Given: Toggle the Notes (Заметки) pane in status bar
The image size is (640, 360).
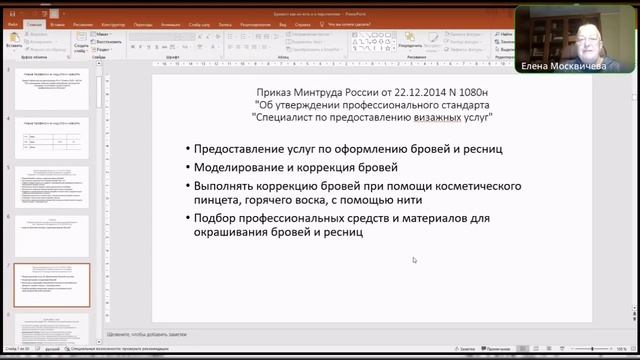Looking at the screenshot, I should point(465,349).
